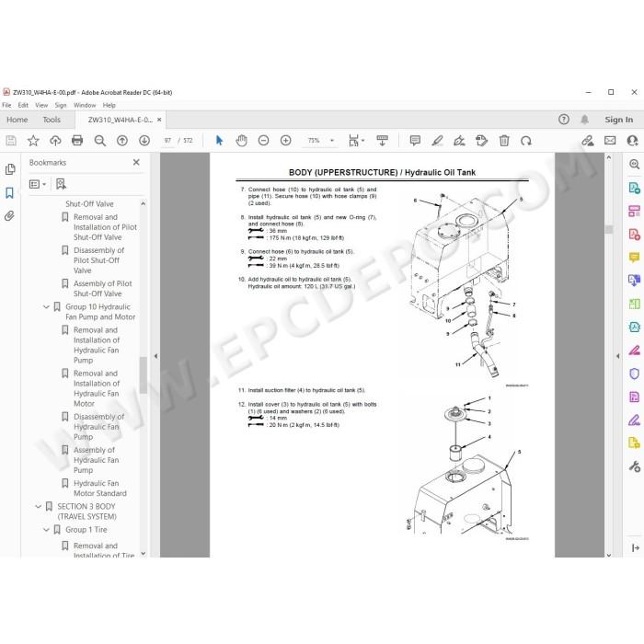The image size is (644, 644).
Task: Zoom in with plus icon
Action: (286, 141)
